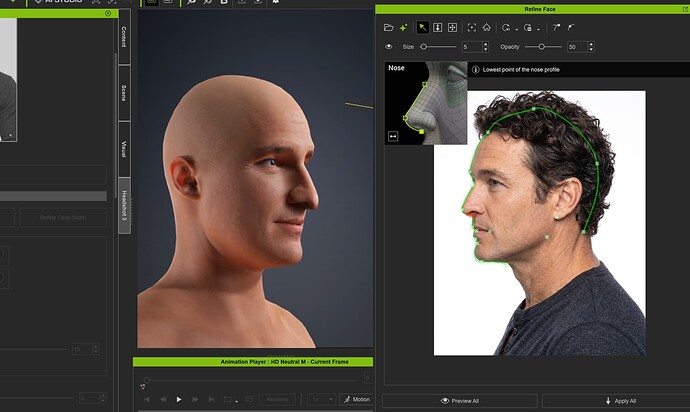The height and width of the screenshot is (412, 690).
Task: Open image file with folder icon in Refine Face
Action: coord(388,28)
